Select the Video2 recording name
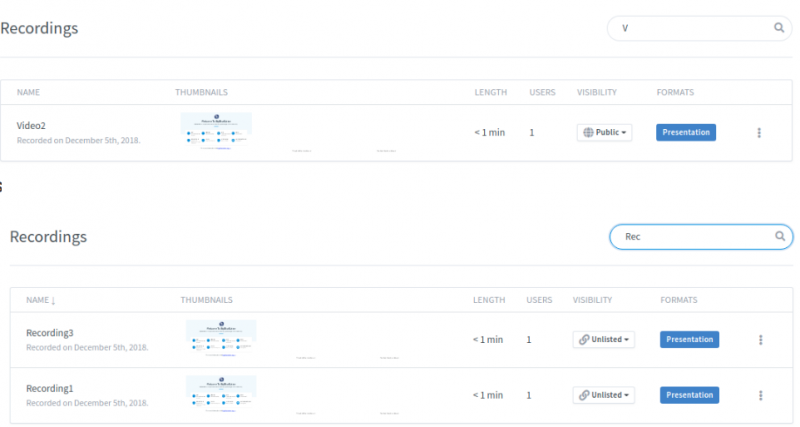The width and height of the screenshot is (800, 427). pos(31,126)
